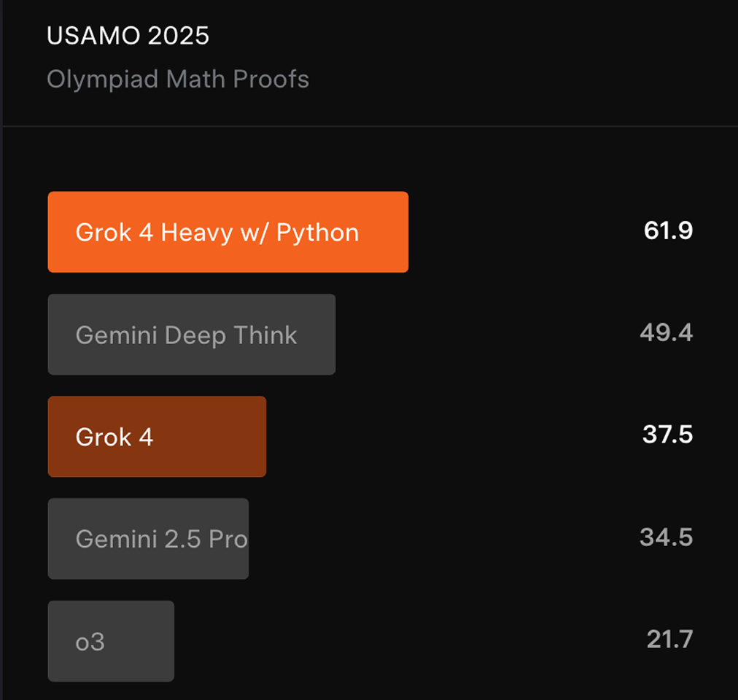The image size is (738, 700).
Task: Click the 61.9 score value
Action: 668,231
